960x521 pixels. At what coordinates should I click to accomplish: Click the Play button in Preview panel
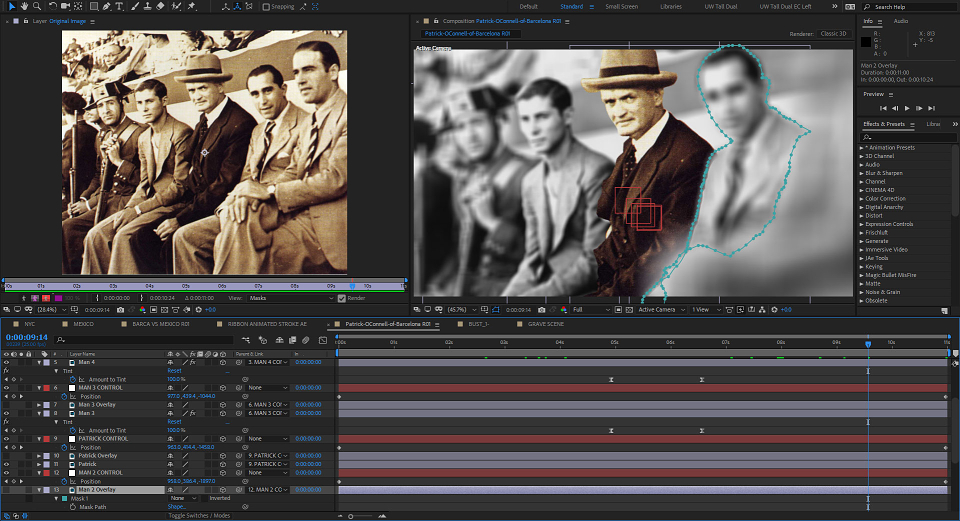[x=907, y=108]
